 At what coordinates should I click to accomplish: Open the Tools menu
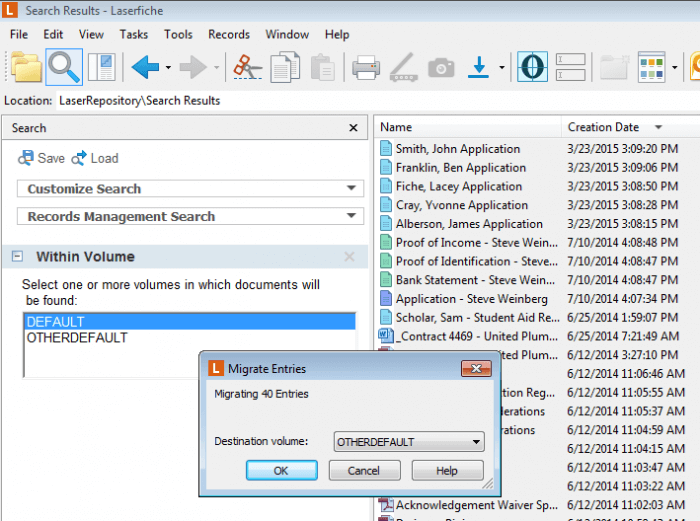(x=178, y=34)
